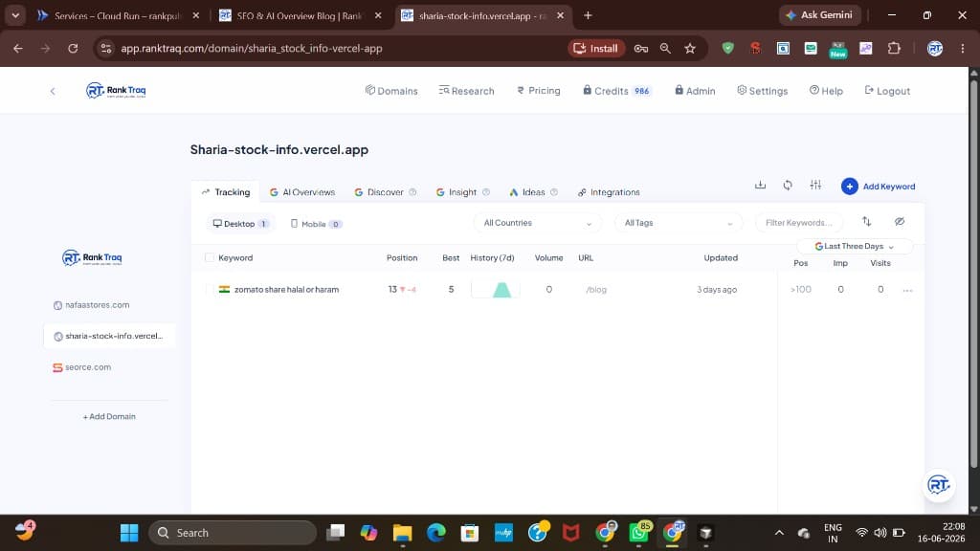The image size is (980, 551).
Task: Click the /blog URL cell
Action: coord(596,289)
